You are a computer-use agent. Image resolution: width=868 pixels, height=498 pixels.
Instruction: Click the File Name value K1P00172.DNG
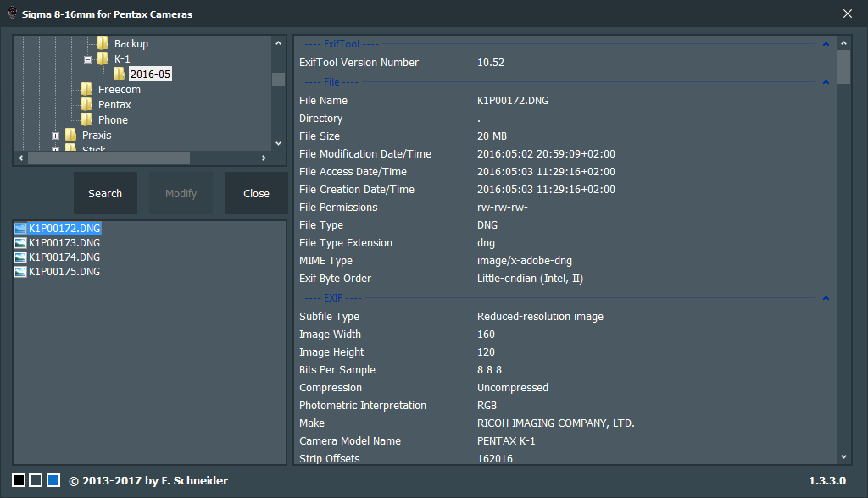(513, 101)
